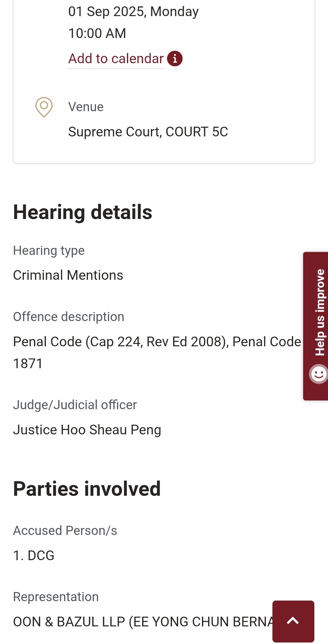This screenshot has width=328, height=644.
Task: Open the Help us improve feedback tab
Action: [x=319, y=312]
